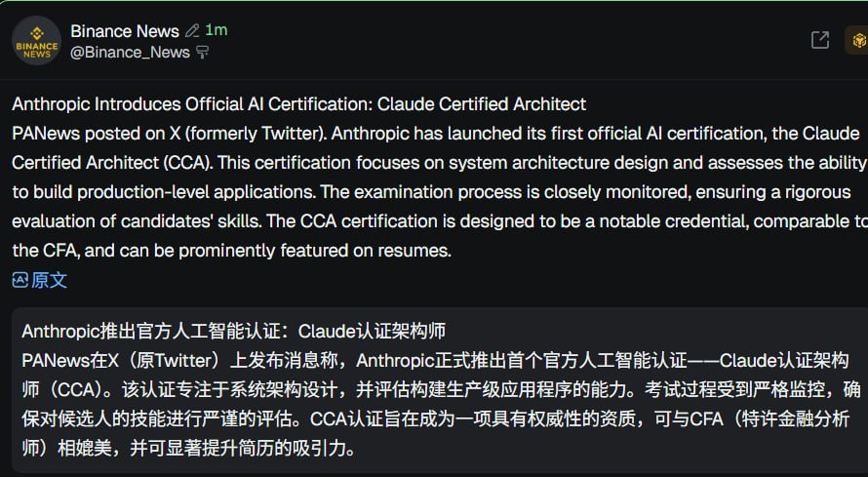Click the final Chinese line starting with 师）相媲美
This screenshot has height=477, width=868.
[x=188, y=450]
